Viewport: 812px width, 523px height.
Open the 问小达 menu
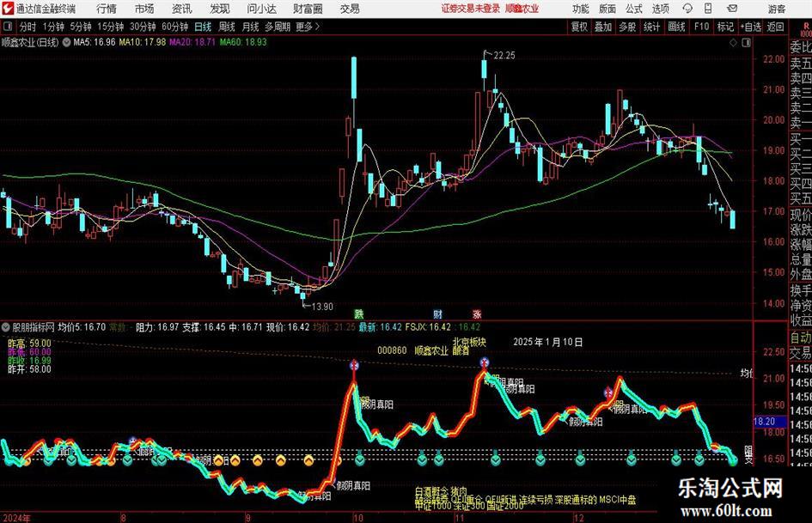pos(261,9)
